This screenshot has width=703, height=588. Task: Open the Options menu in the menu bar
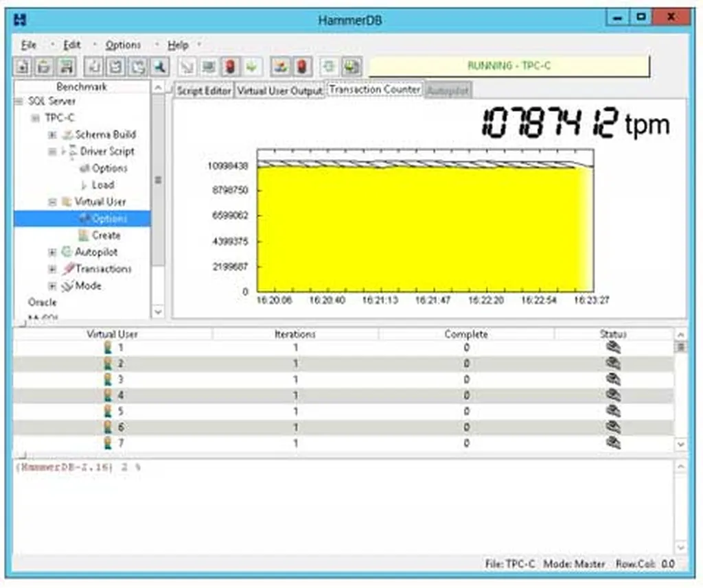[123, 45]
